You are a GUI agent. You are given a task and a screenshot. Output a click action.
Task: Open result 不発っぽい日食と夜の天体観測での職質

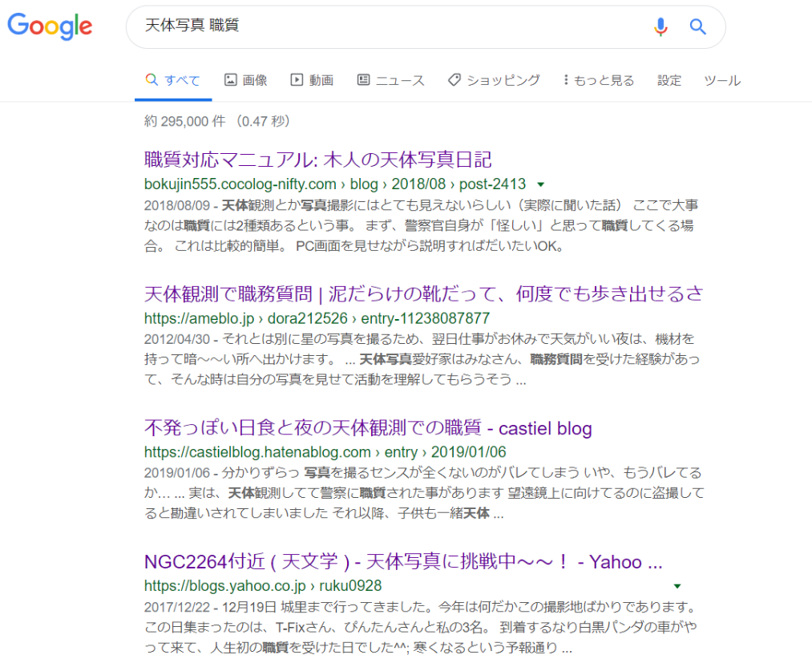(368, 427)
